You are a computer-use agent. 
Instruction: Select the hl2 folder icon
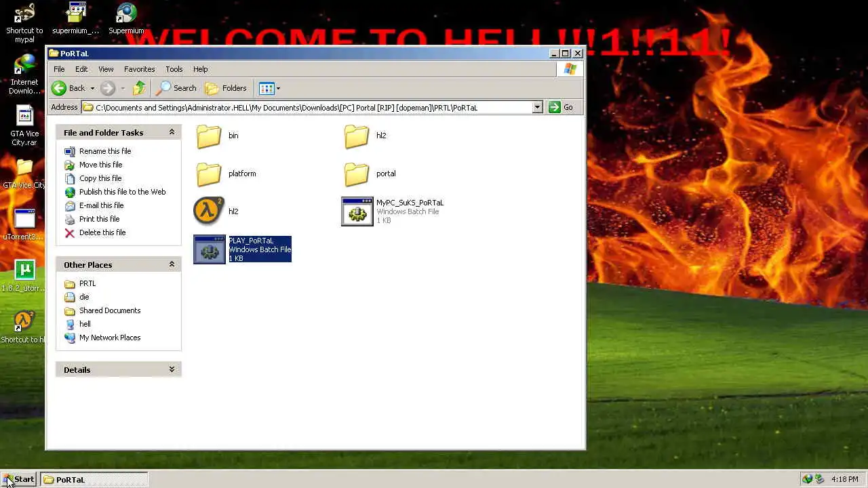click(x=356, y=136)
